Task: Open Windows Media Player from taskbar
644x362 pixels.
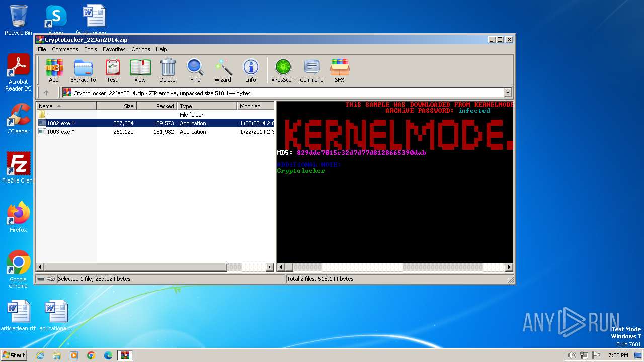Action: [74, 355]
